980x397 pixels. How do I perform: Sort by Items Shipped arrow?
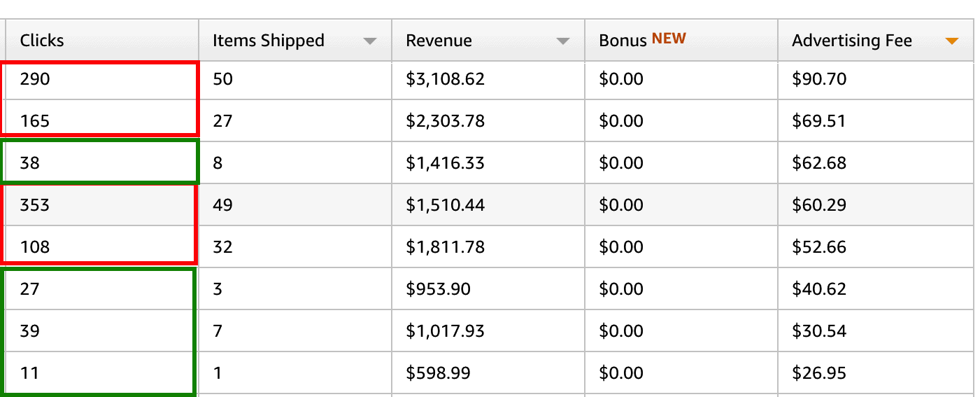click(x=370, y=41)
